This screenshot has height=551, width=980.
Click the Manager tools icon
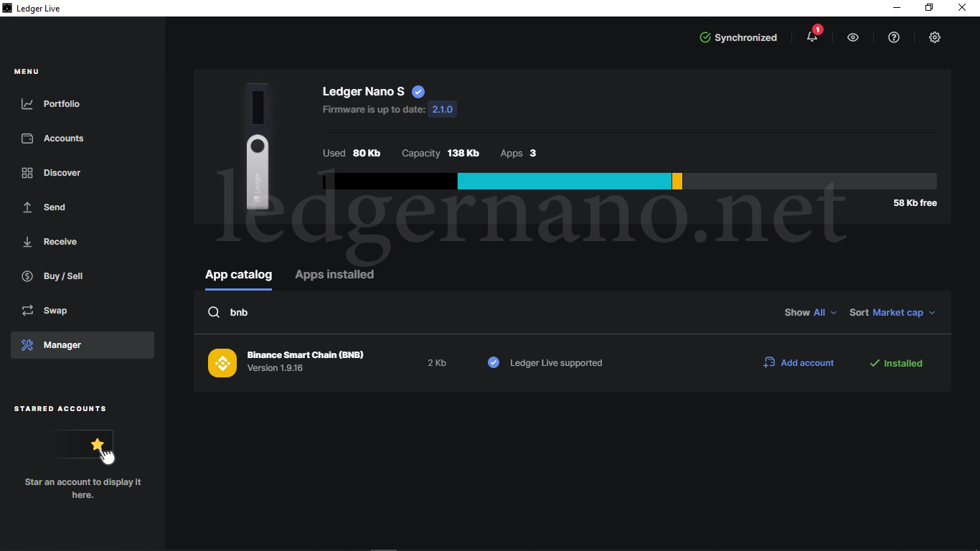(x=27, y=345)
